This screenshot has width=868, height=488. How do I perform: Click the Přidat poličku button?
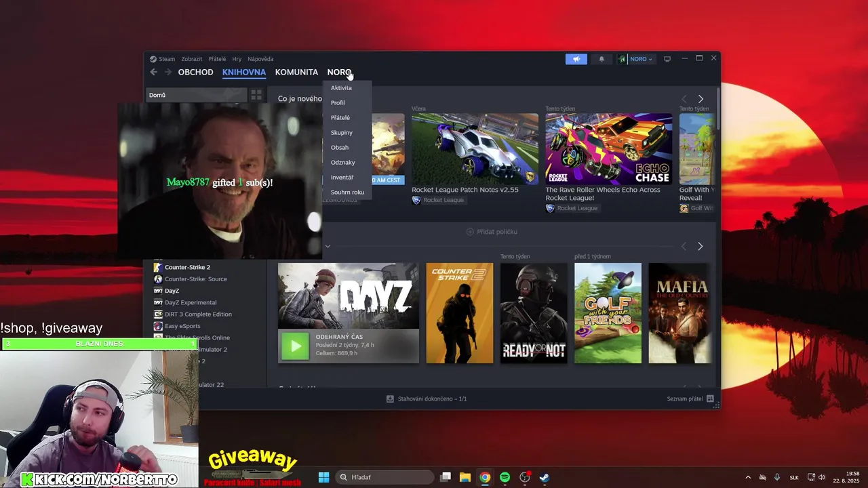[x=492, y=232]
